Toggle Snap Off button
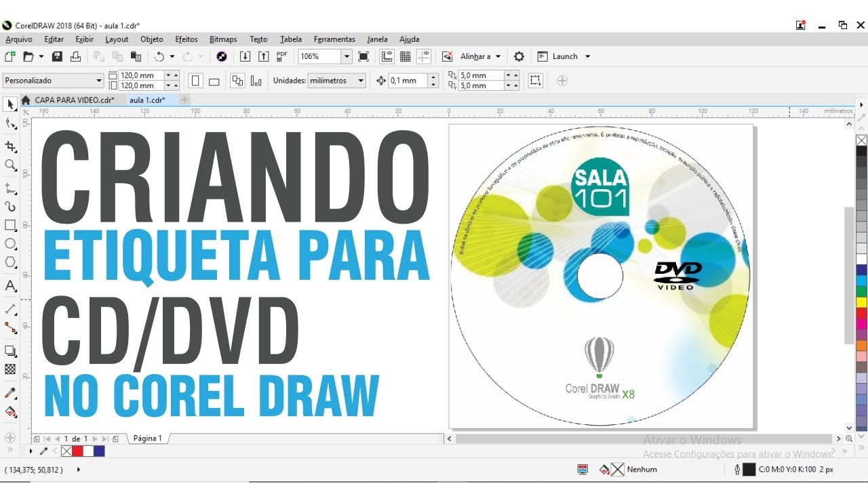Image resolution: width=868 pixels, height=488 pixels. (447, 56)
